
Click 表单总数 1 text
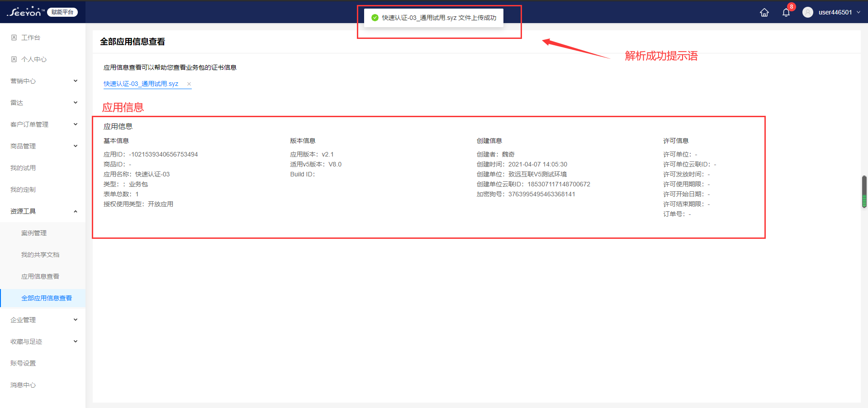[121, 194]
